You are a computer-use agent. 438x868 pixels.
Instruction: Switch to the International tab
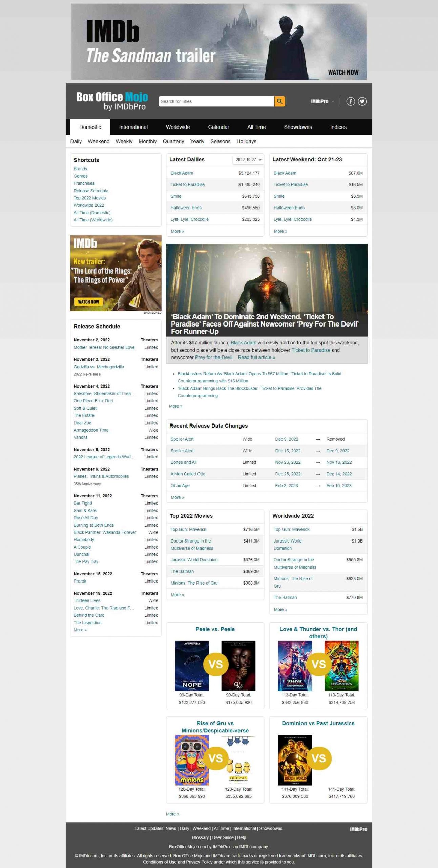point(133,127)
